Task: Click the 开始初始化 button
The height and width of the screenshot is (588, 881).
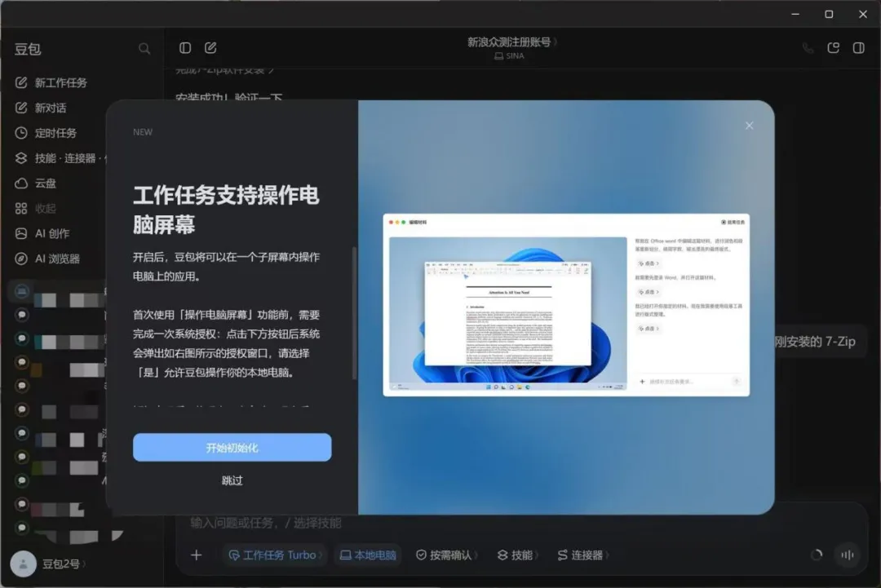Action: tap(232, 448)
